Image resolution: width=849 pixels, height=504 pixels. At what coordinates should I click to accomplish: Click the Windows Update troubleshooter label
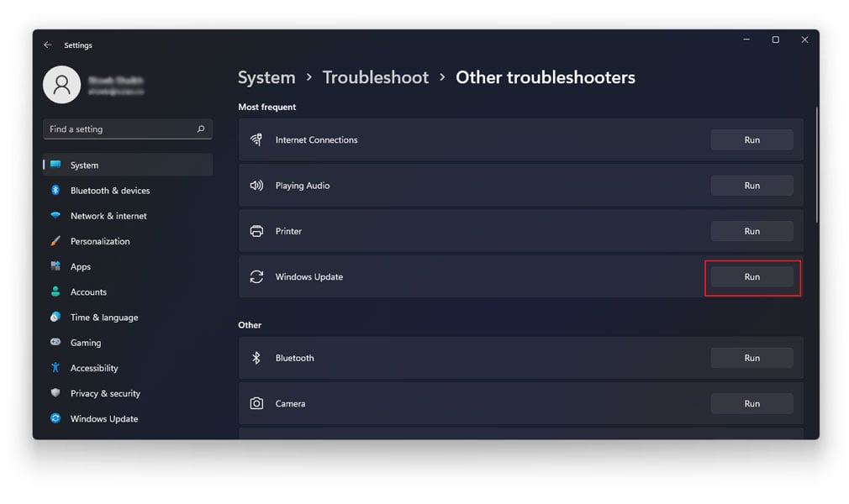pos(308,276)
